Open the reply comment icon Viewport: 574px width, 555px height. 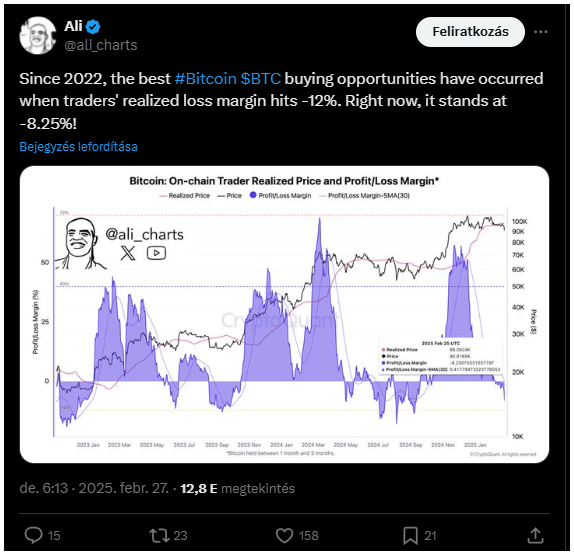click(x=33, y=535)
